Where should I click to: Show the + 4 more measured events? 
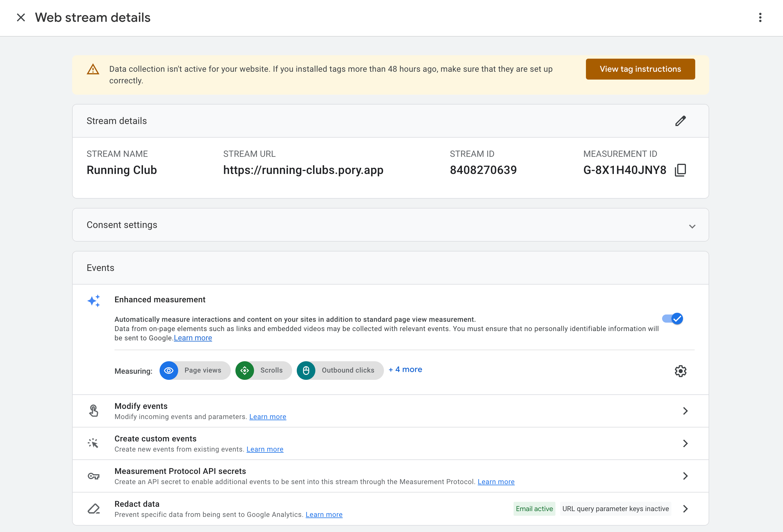coord(405,369)
